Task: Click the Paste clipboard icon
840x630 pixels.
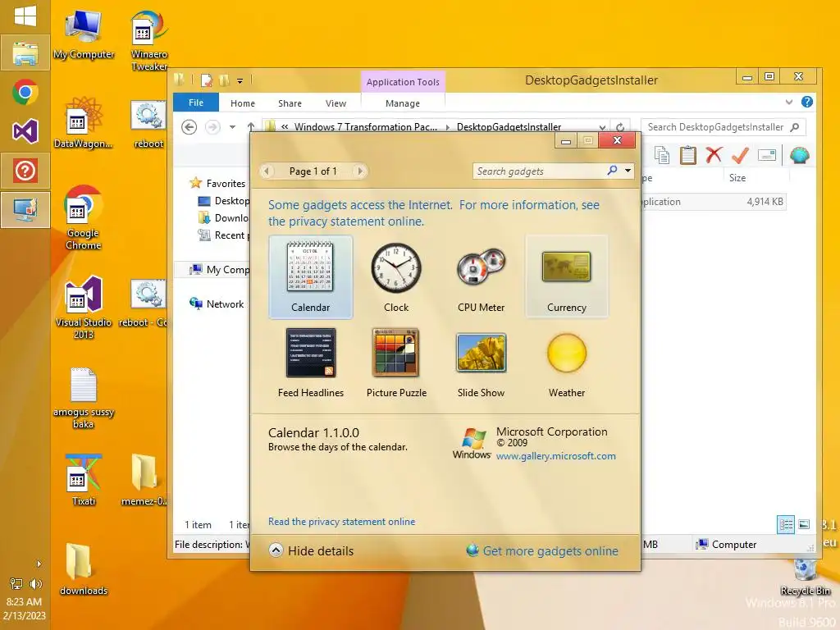Action: pos(688,155)
